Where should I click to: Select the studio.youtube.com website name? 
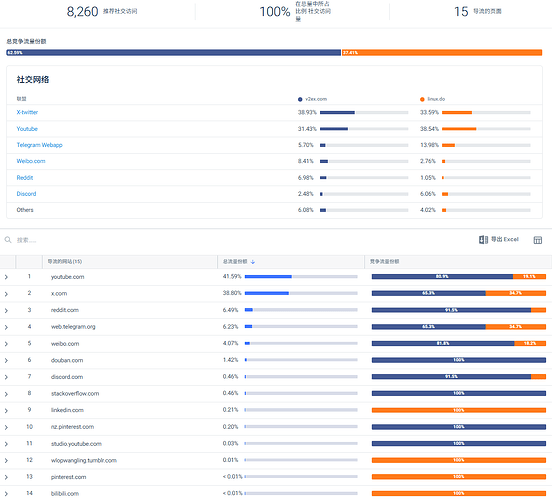[x=76, y=444]
